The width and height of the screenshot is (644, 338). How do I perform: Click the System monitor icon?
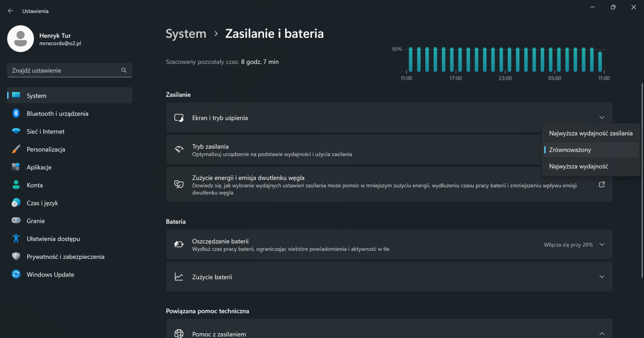pos(16,95)
